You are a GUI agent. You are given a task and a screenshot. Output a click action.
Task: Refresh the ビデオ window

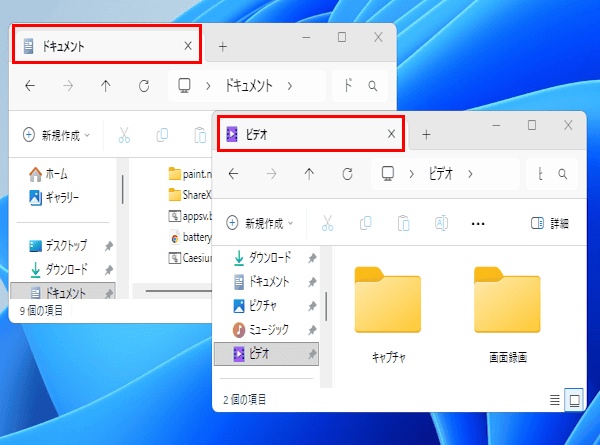[x=347, y=174]
